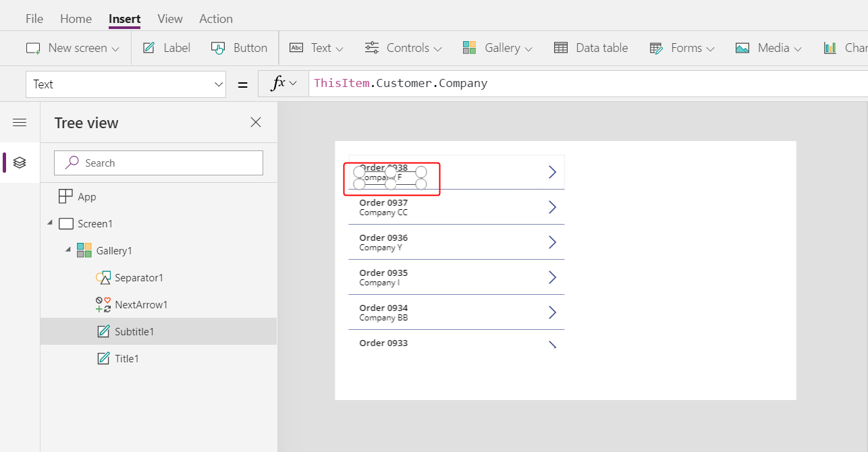Expand the Text dropdown arrow
The width and height of the screenshot is (868, 452).
(340, 49)
